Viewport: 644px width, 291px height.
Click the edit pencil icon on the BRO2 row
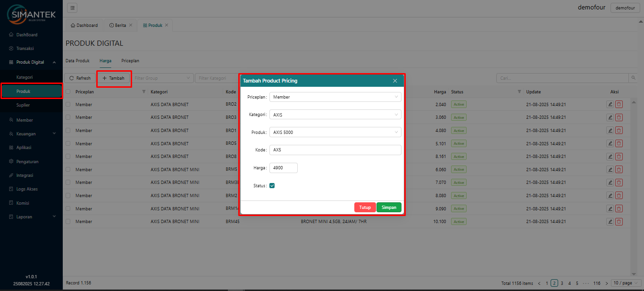610,104
